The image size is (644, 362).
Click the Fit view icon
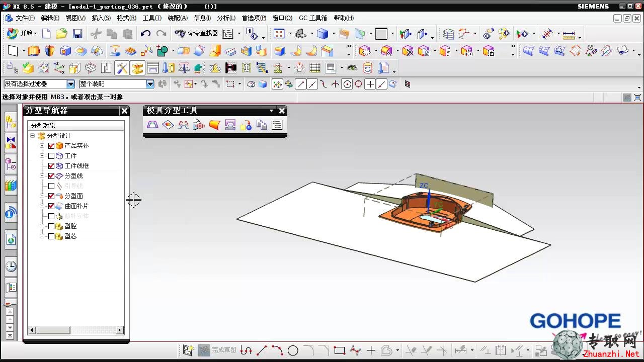pyautogui.click(x=279, y=34)
